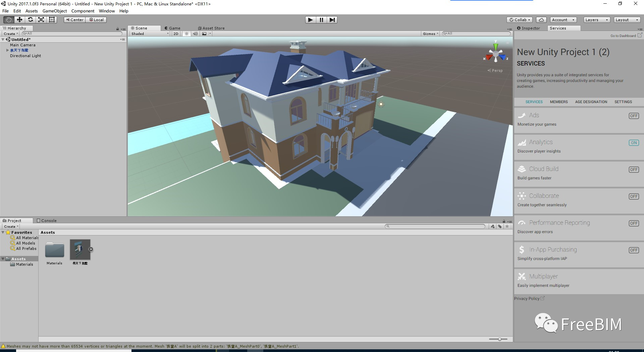This screenshot has width=644, height=352.
Task: Toggle Local coordinate handle button
Action: 96,20
